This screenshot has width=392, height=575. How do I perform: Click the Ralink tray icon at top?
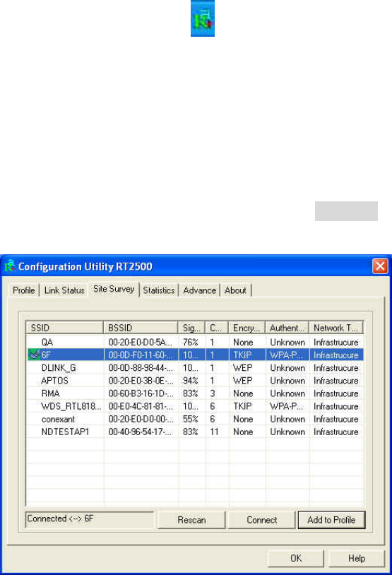click(203, 18)
